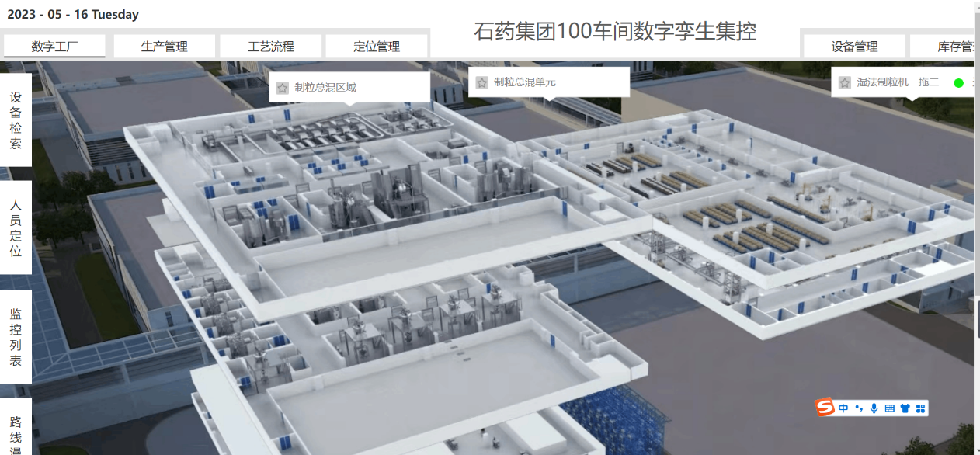Viewport: 980px width, 455px height.
Task: Click the title 石药集团100车间数字孪生集控
Action: pyautogui.click(x=615, y=31)
